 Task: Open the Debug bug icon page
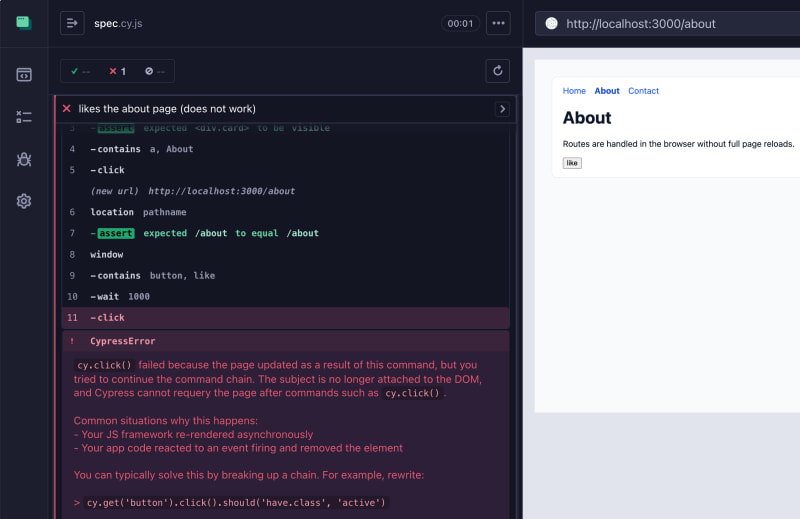point(23,159)
